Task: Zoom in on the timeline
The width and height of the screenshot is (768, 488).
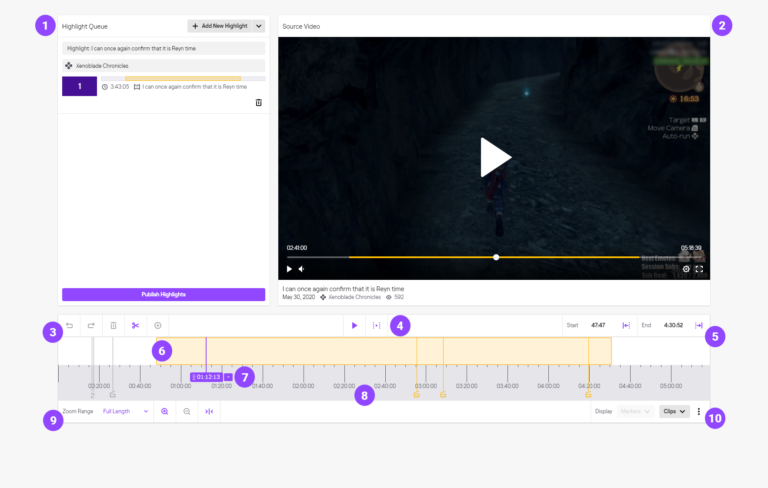Action: pyautogui.click(x=165, y=412)
